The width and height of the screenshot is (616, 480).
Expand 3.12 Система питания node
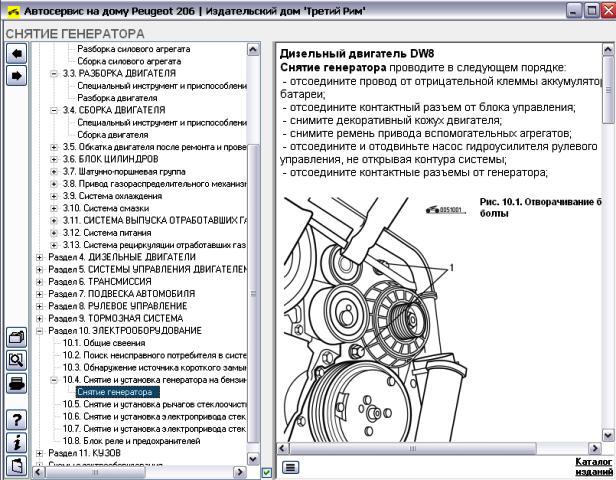[54, 233]
